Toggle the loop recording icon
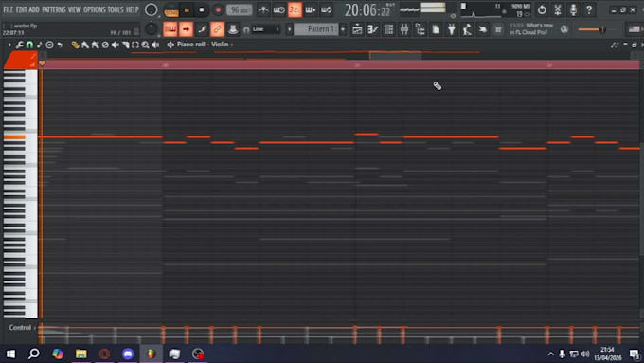Image resolution: width=644 pixels, height=363 pixels. [x=327, y=9]
